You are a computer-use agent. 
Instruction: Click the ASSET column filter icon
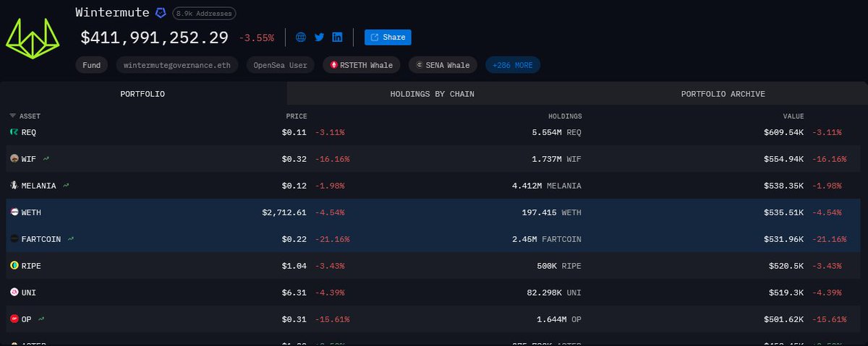tap(12, 116)
